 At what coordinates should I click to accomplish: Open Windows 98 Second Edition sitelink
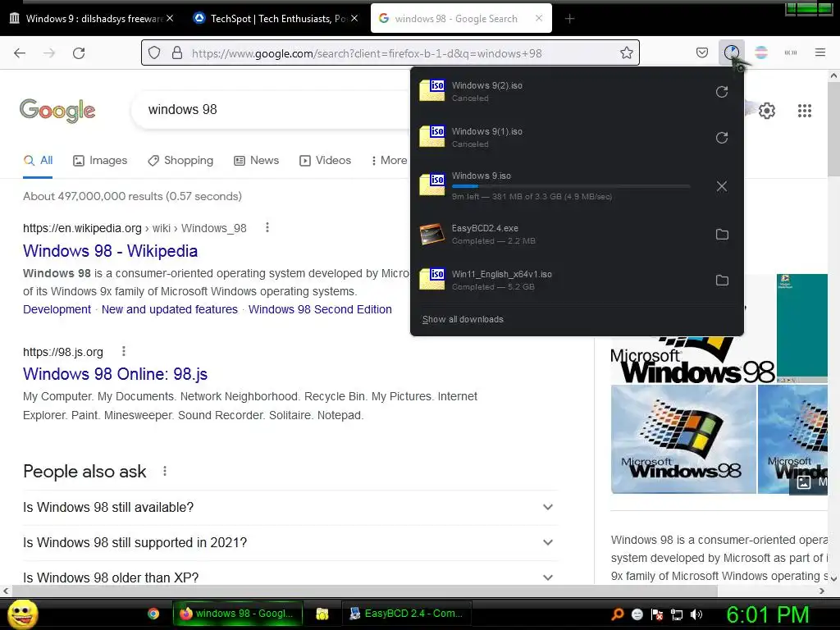321,309
